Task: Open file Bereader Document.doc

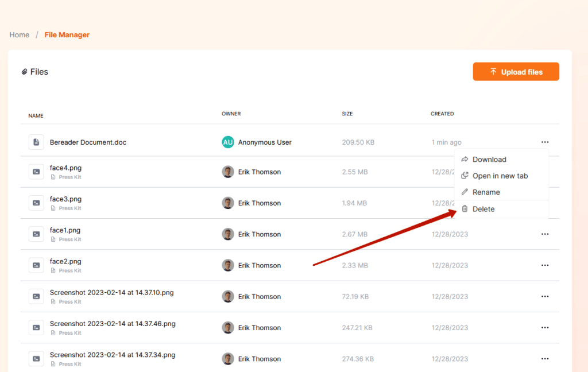Action: [x=88, y=142]
